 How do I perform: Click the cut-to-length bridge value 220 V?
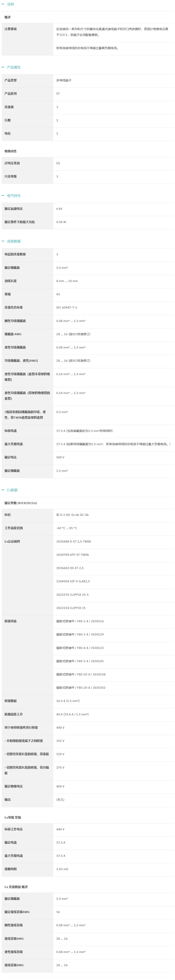(61, 754)
